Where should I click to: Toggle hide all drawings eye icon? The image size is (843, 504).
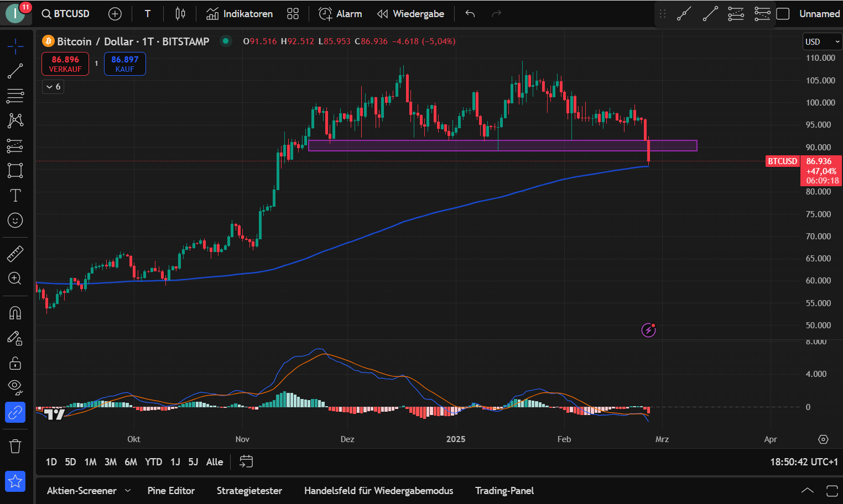(x=15, y=387)
